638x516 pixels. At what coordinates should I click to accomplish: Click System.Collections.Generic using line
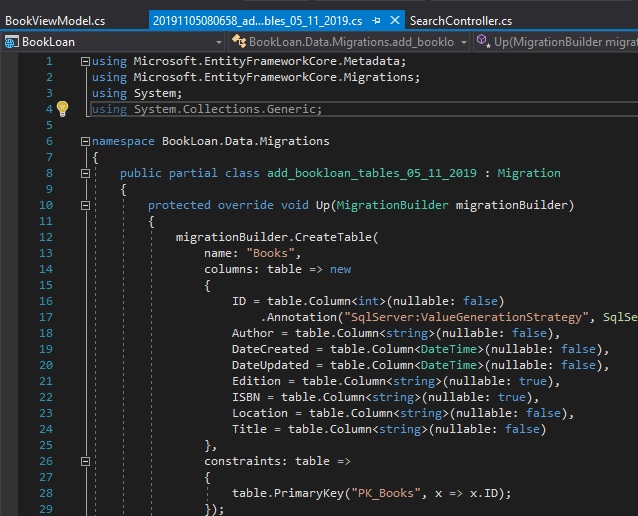click(207, 109)
